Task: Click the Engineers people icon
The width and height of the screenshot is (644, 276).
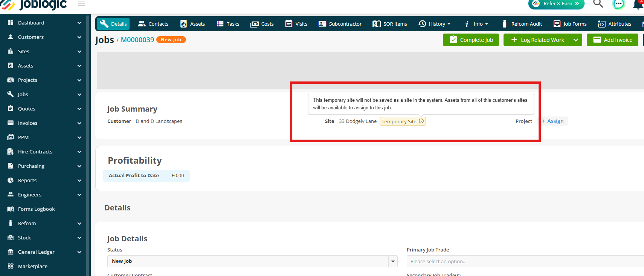Action: click(11, 195)
